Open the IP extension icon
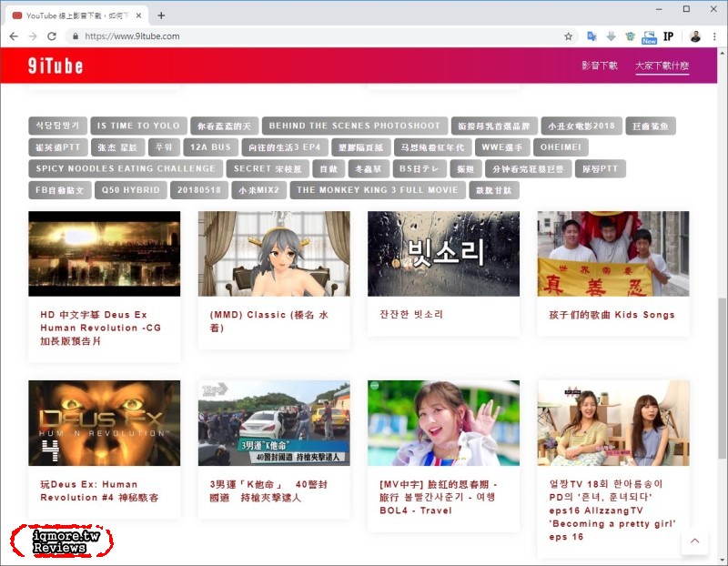Image resolution: width=728 pixels, height=566 pixels. (669, 36)
